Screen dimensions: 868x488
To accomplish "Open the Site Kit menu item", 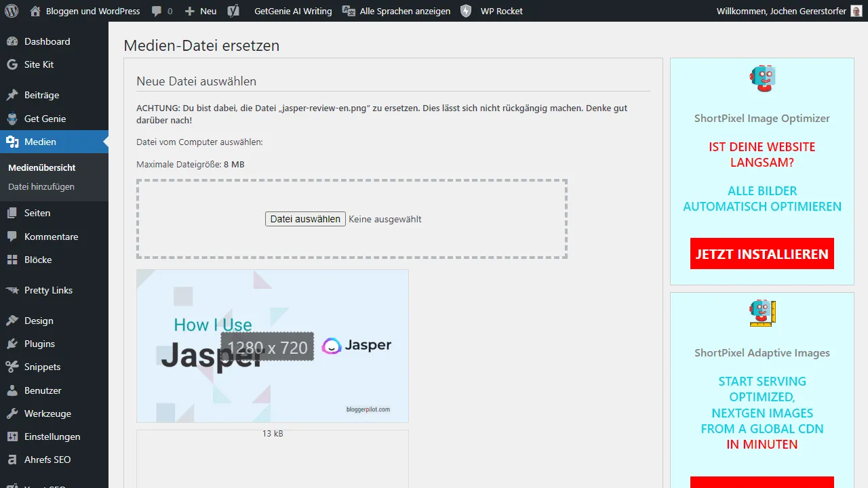I will (x=54, y=64).
